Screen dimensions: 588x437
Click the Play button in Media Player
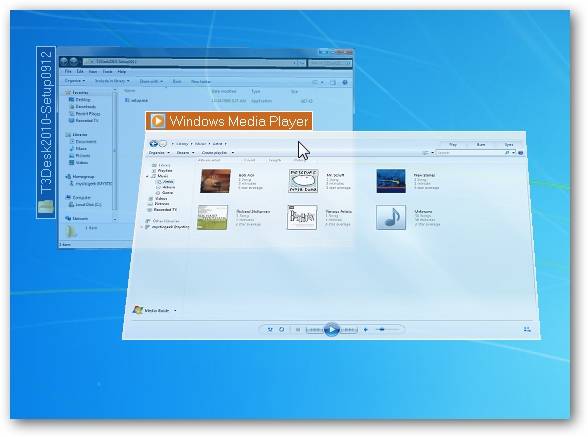(332, 330)
